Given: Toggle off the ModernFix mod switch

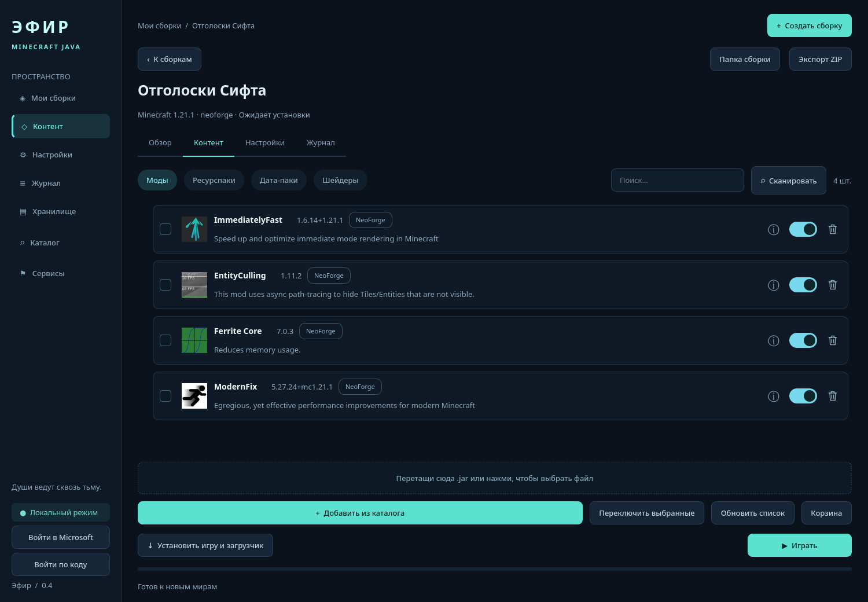Looking at the screenshot, I should pyautogui.click(x=803, y=396).
